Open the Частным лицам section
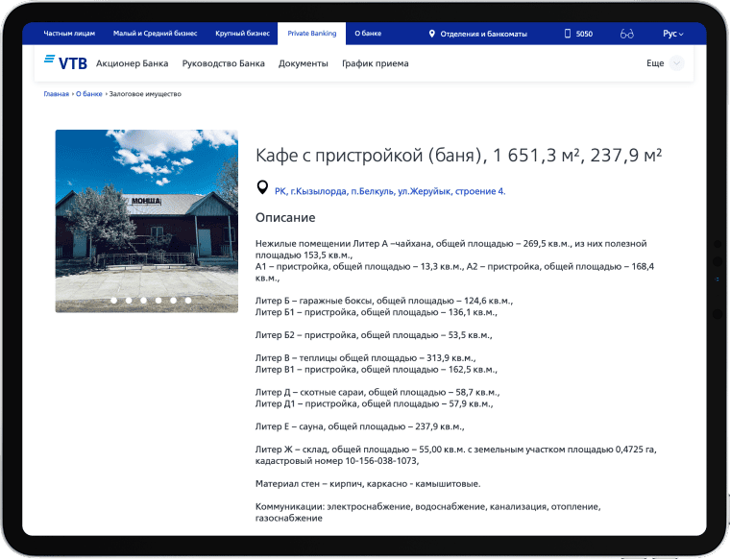730x560 pixels. (69, 33)
